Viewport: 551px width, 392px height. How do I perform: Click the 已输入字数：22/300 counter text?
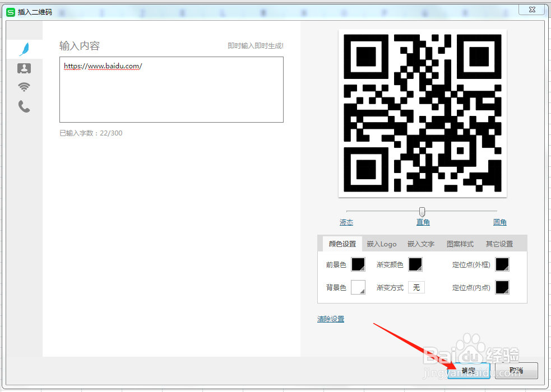pyautogui.click(x=91, y=133)
